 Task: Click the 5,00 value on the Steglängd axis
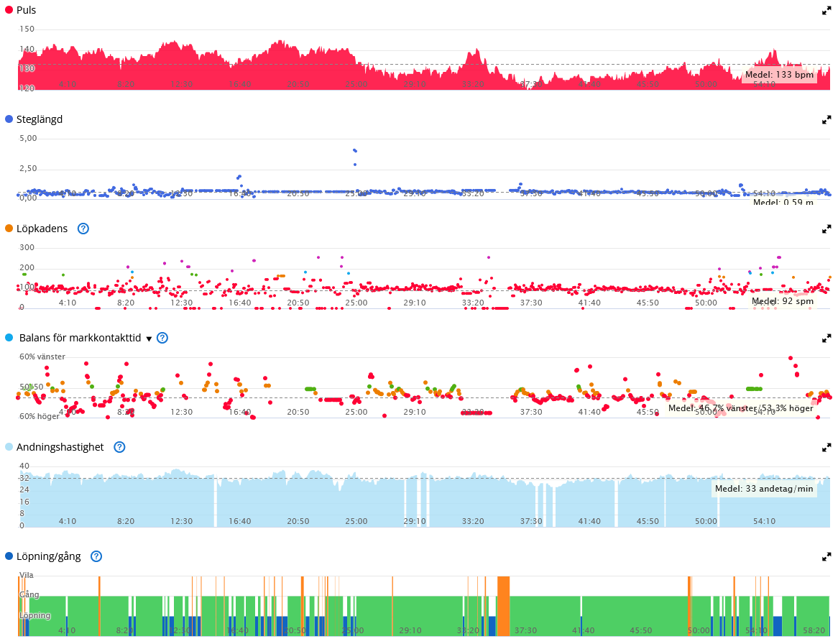pyautogui.click(x=28, y=138)
